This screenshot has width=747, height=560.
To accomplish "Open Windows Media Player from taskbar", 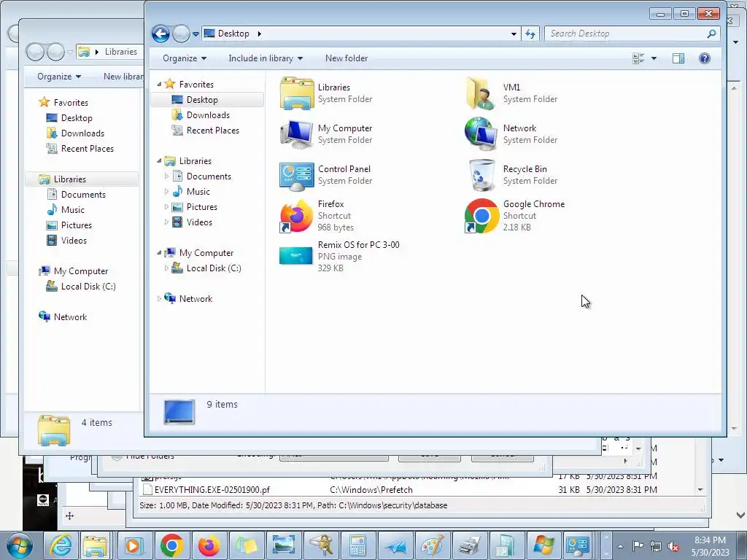I will tap(133, 545).
